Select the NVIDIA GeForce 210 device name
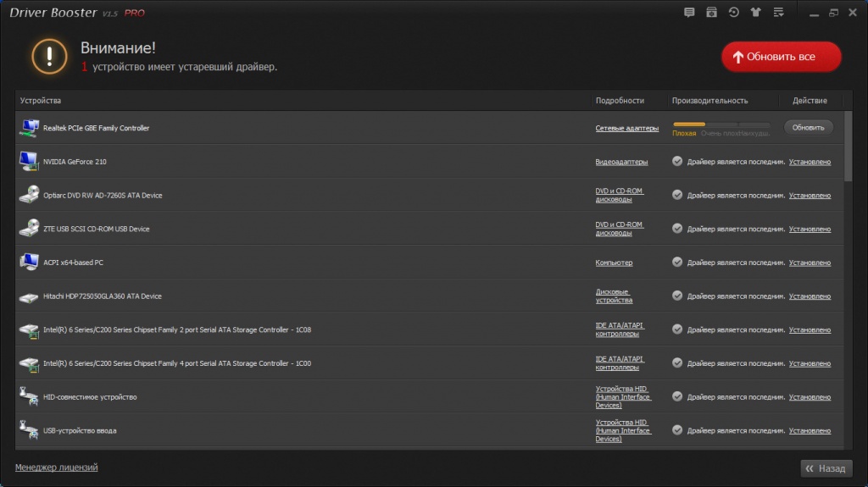 [75, 162]
